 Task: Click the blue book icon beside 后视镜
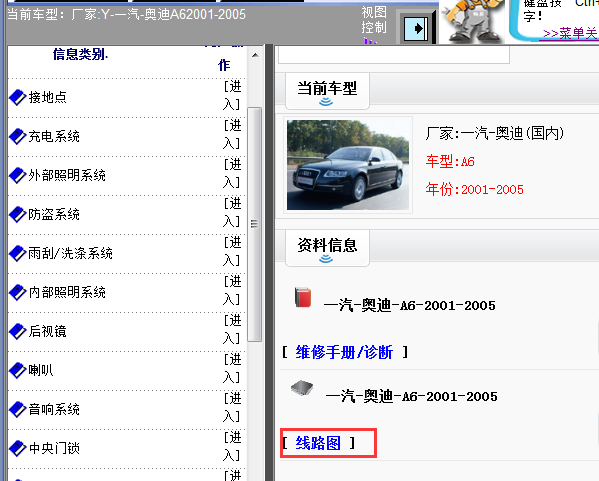click(17, 331)
